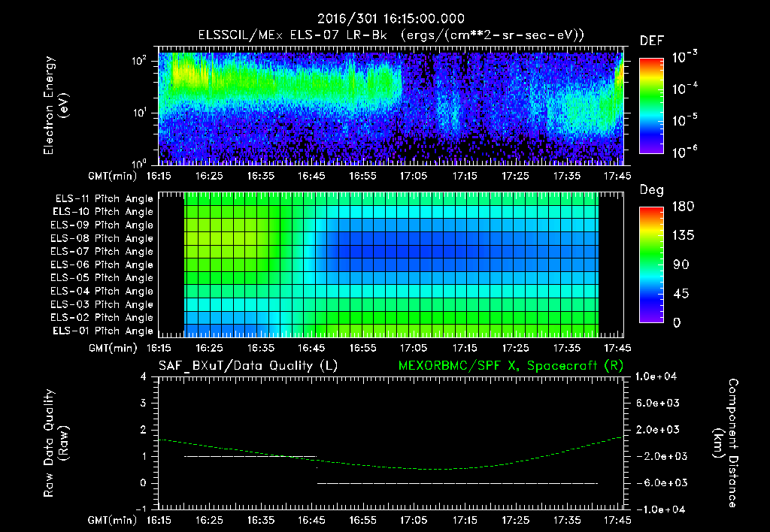Click the 10^-5 tick on DEF scale
770x532 pixels.
[x=685, y=120]
